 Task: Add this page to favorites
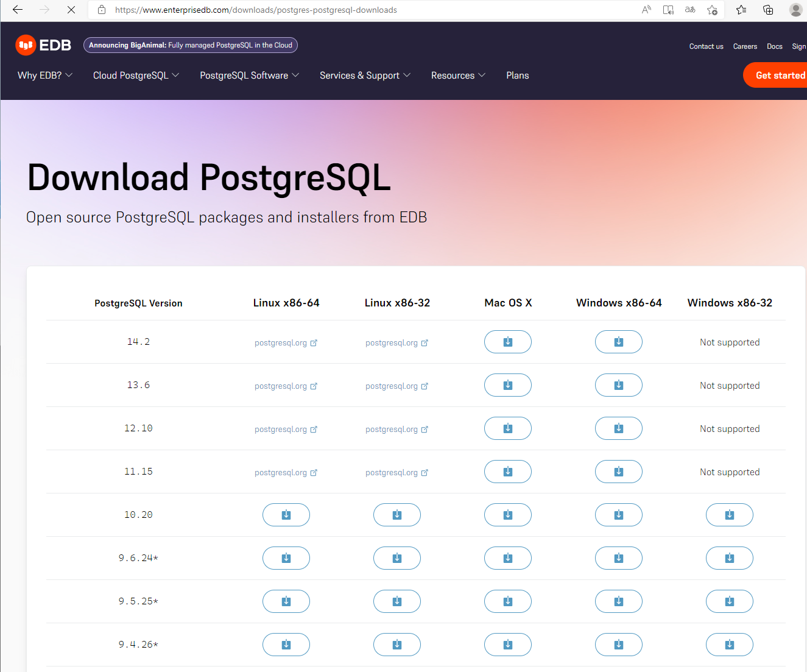pyautogui.click(x=712, y=10)
